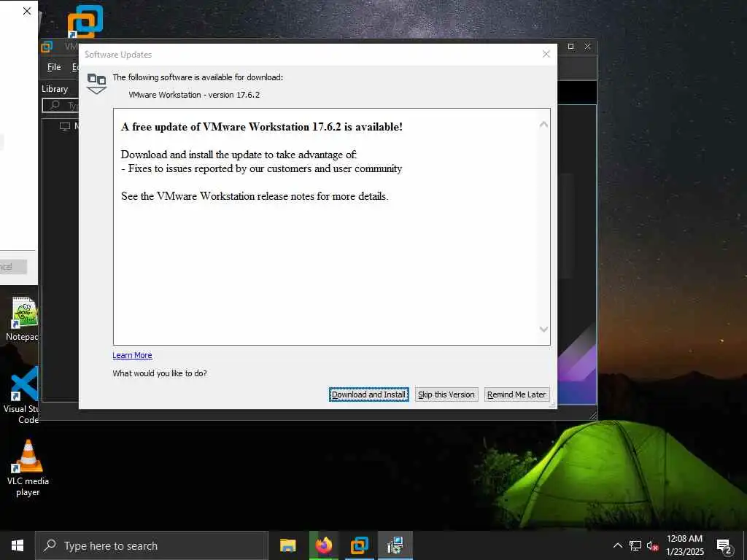
Task: Open File Explorer from taskbar
Action: [287, 545]
